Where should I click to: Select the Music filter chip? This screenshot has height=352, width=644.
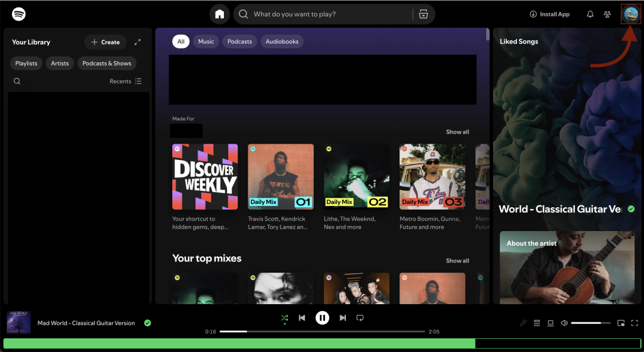(206, 42)
